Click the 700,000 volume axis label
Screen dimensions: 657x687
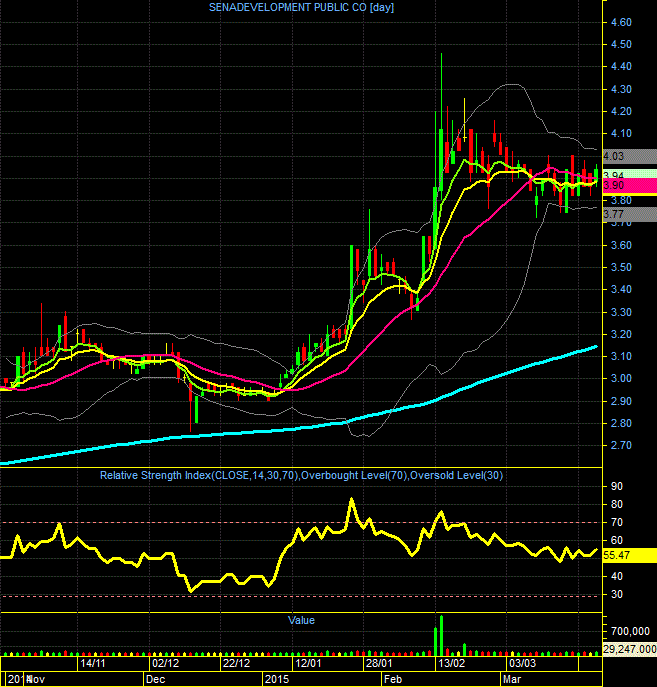[x=630, y=631]
